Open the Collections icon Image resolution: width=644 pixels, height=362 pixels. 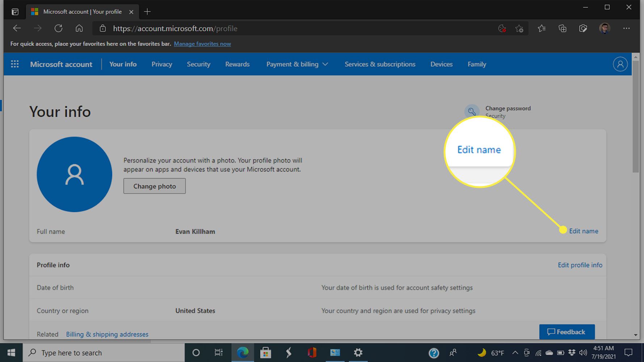pos(562,28)
